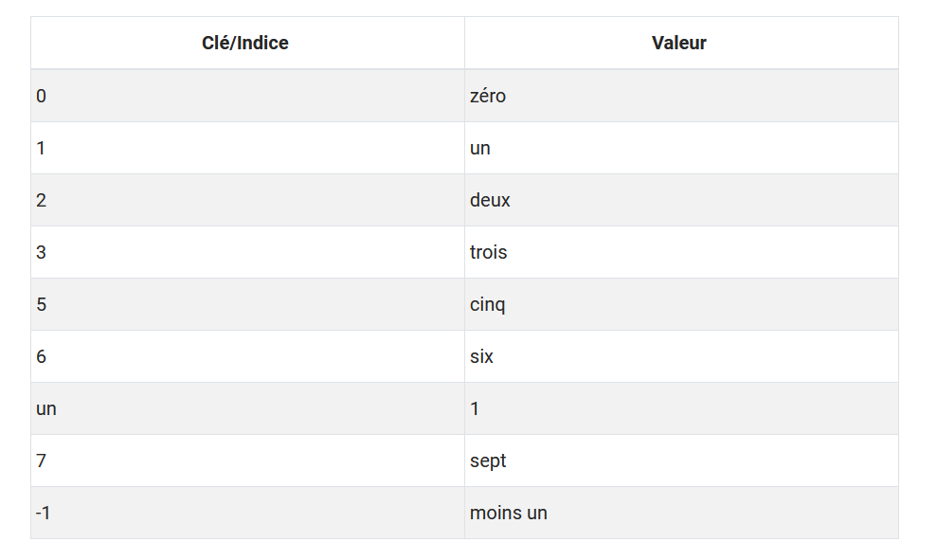Select the cell with key 0
The width and height of the screenshot is (937, 560).
pyautogui.click(x=42, y=96)
